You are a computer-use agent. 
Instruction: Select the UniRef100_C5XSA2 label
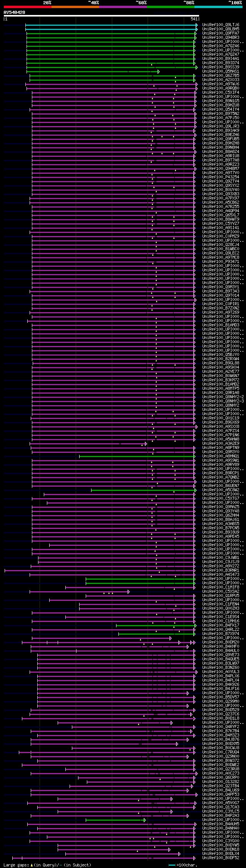(x=221, y=591)
